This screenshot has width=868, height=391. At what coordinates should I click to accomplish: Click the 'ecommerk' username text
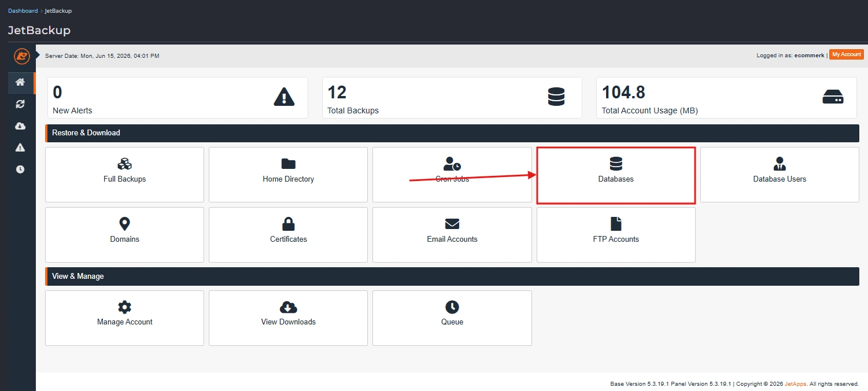click(810, 56)
